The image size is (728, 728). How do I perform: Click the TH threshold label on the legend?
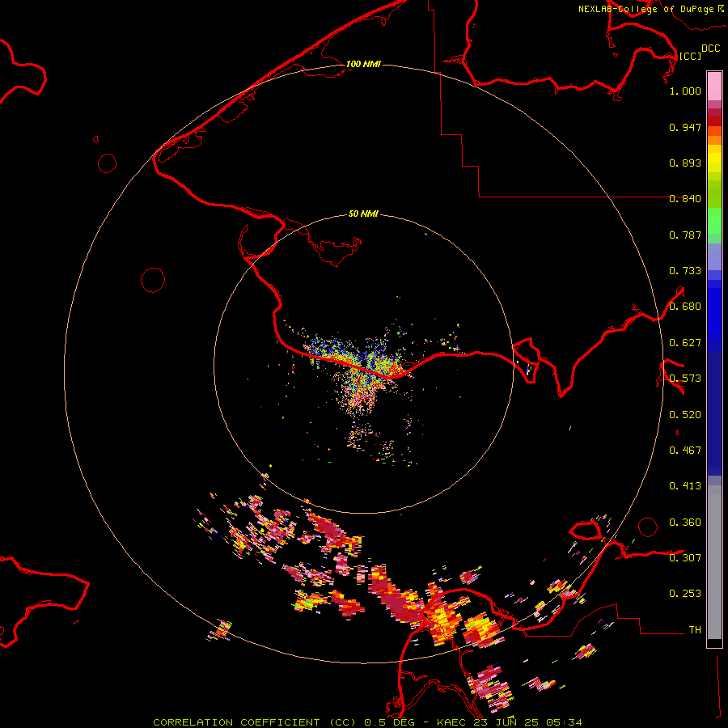(x=695, y=630)
